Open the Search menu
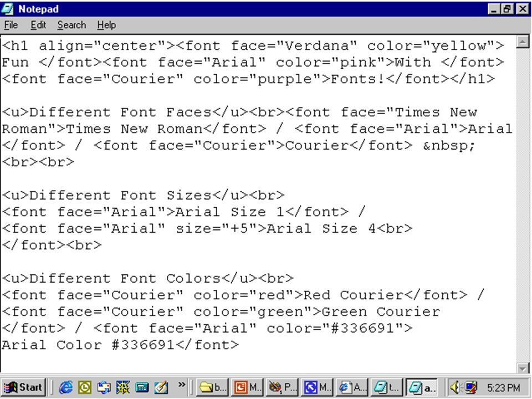Viewport: 532px width, 399px height. (x=71, y=25)
